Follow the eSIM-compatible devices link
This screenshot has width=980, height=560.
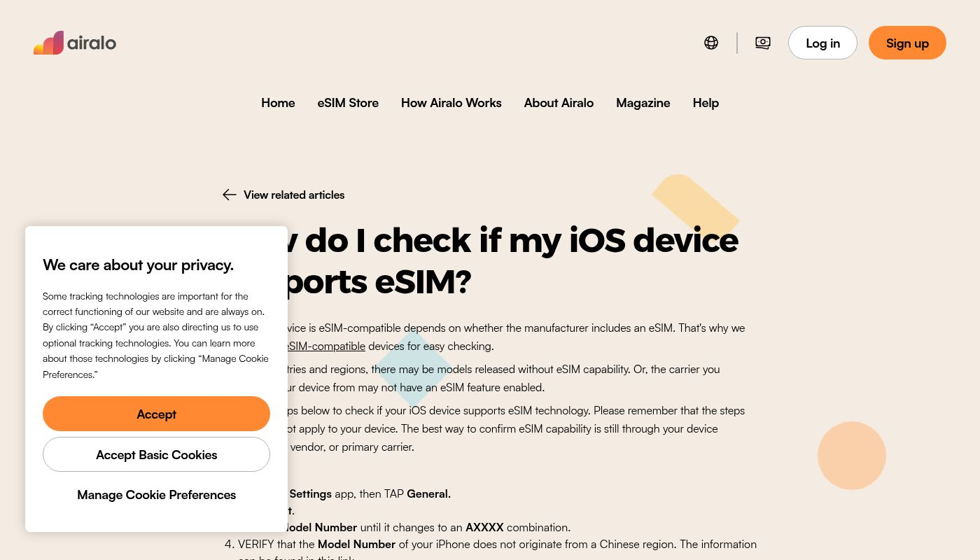[326, 346]
